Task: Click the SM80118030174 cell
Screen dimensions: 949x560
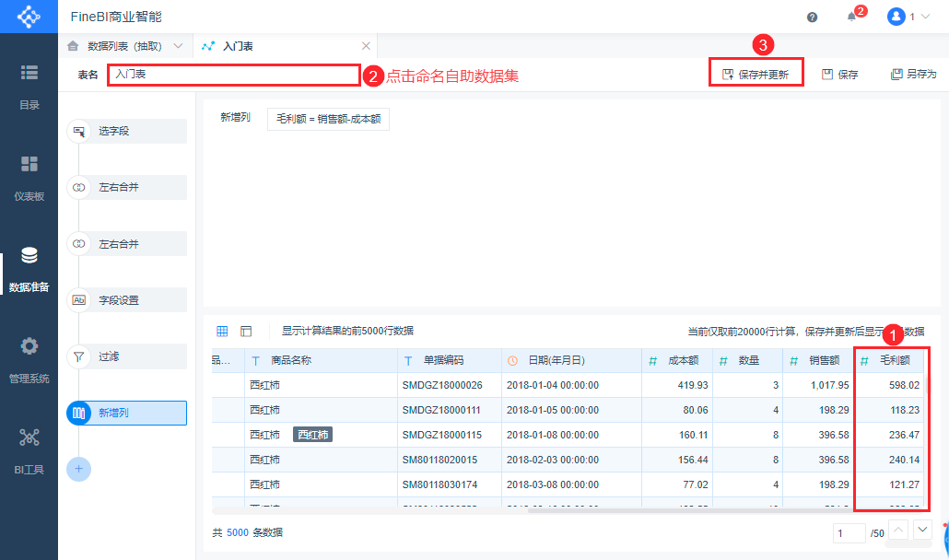Action: click(x=449, y=484)
